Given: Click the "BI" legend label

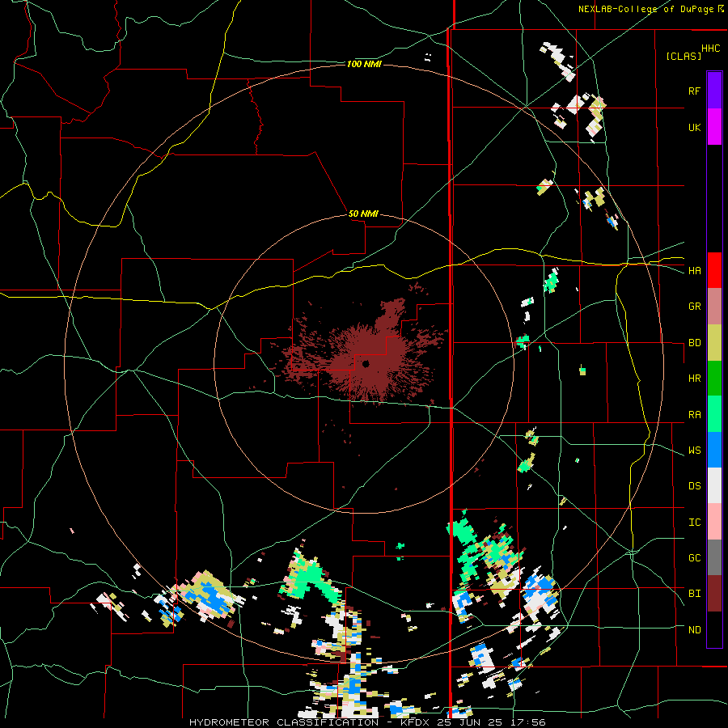Looking at the screenshot, I should click(x=695, y=594).
